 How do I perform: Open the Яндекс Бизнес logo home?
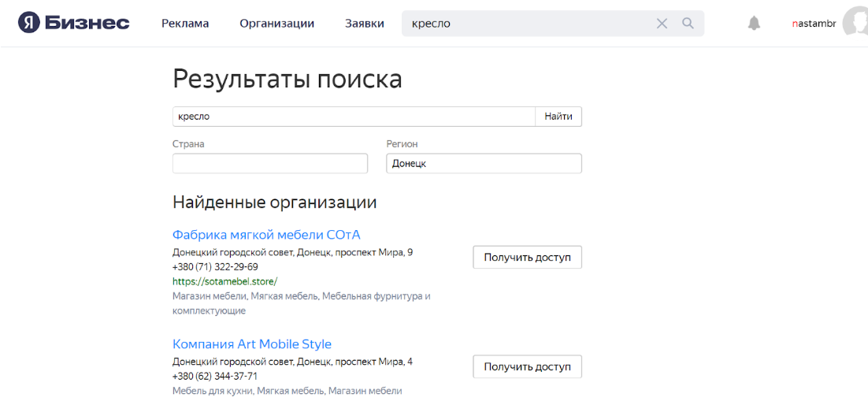pyautogui.click(x=73, y=24)
